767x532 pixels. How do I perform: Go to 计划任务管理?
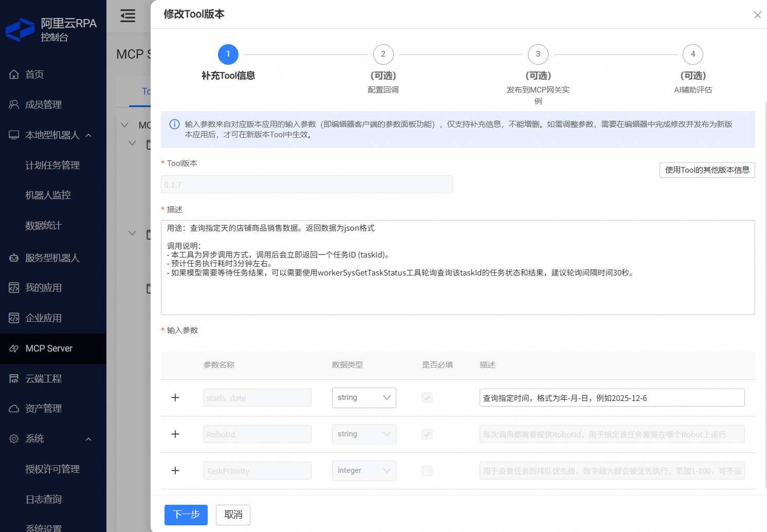53,166
